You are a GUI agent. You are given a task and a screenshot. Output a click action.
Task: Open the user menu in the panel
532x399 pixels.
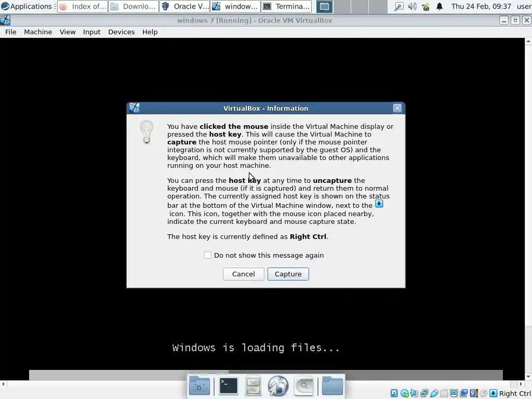tap(524, 6)
